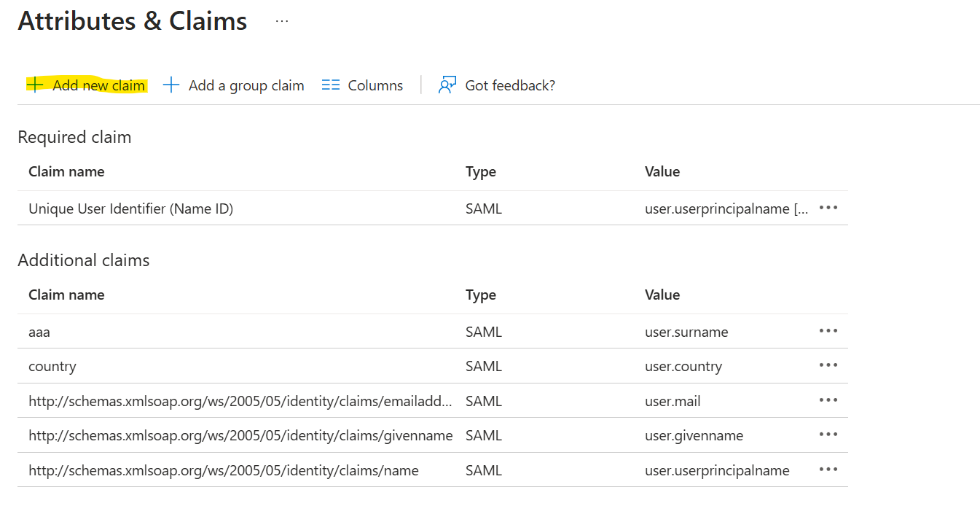Click the Got feedback person icon
This screenshot has height=514, width=980.
(x=447, y=85)
